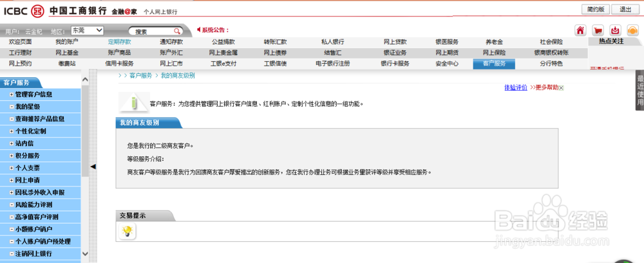Click 我的商友级别 breadcrumb link
The width and height of the screenshot is (644, 263).
coord(178,75)
